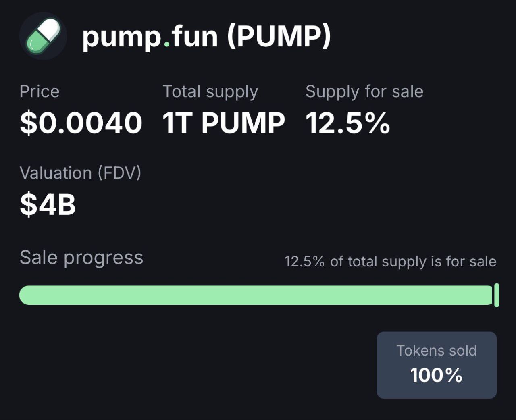
Task: Select the $0.0040 price value
Action: tap(81, 123)
